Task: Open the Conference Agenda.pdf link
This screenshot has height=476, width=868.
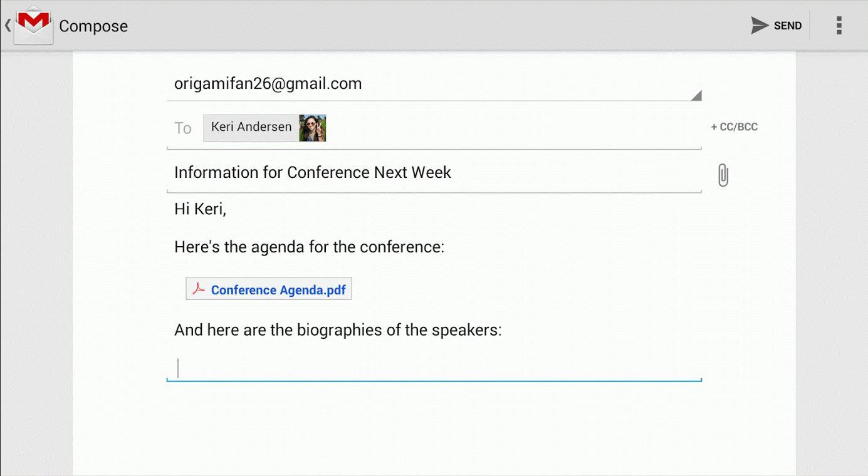Action: [278, 290]
